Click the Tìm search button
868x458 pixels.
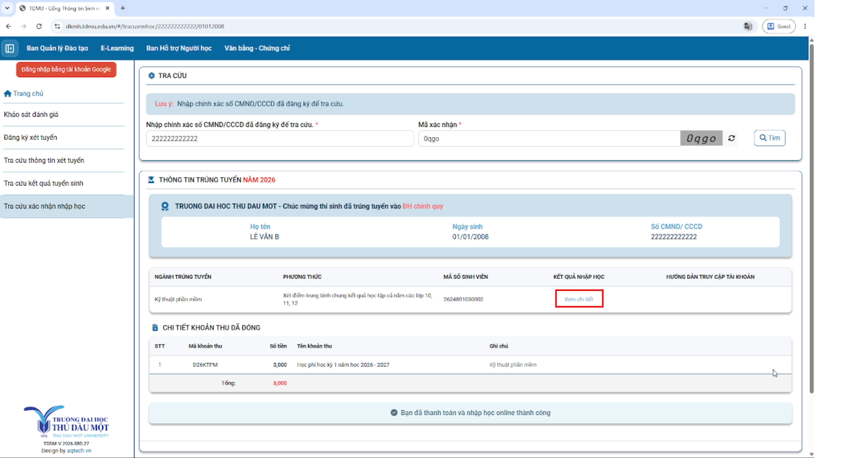coord(770,138)
